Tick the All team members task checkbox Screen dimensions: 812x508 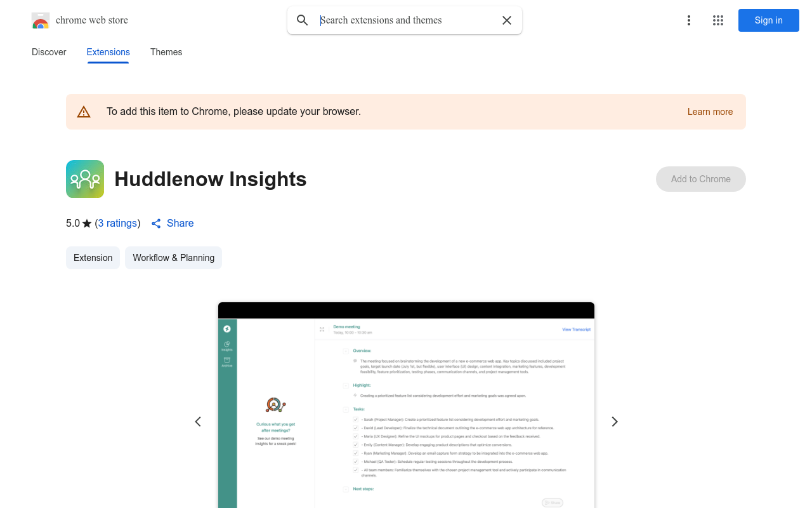coord(356,470)
